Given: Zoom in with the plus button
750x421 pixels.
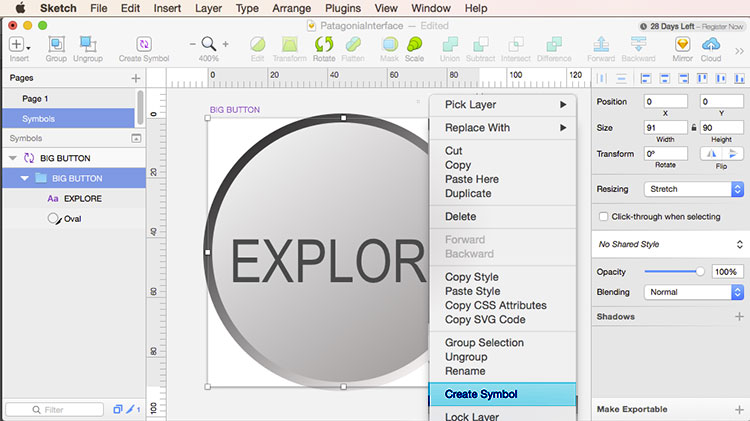Looking at the screenshot, I should pos(225,44).
